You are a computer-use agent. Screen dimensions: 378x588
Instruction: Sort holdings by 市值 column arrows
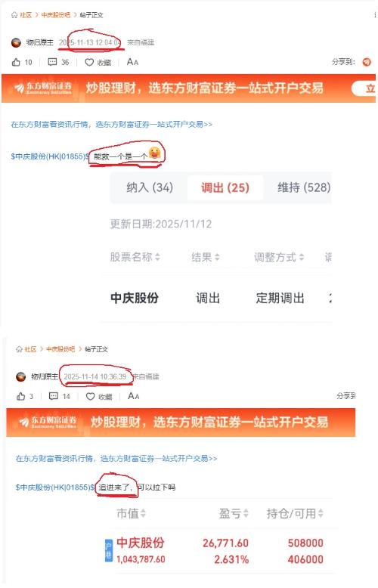143,513
